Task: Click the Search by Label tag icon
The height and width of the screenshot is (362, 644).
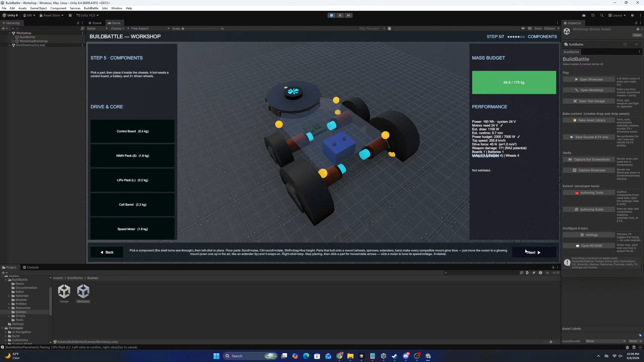Action: pos(534,273)
